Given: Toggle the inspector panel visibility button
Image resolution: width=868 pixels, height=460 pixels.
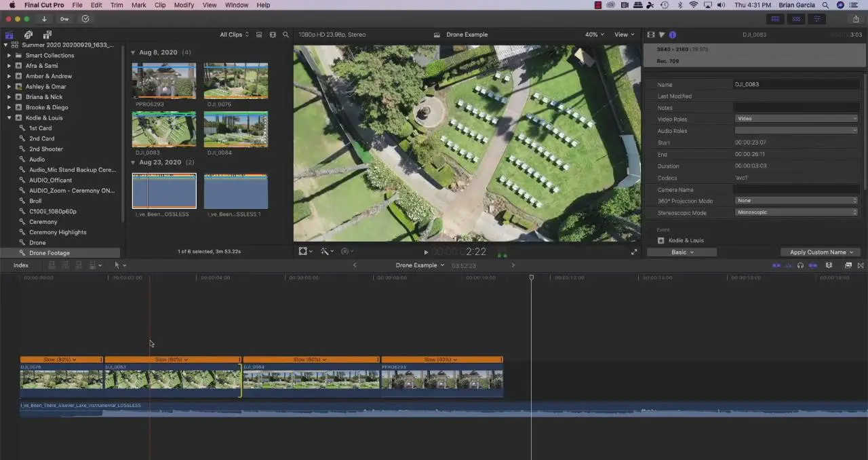Looking at the screenshot, I should [817, 19].
